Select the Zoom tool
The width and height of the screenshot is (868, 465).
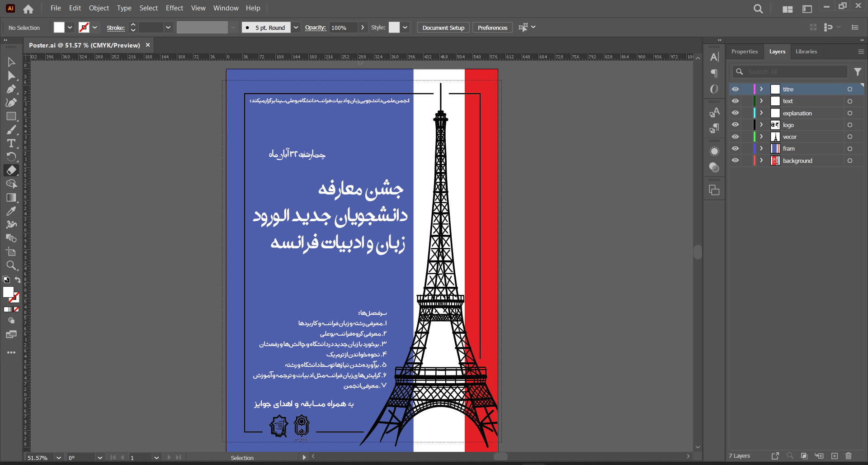point(11,266)
